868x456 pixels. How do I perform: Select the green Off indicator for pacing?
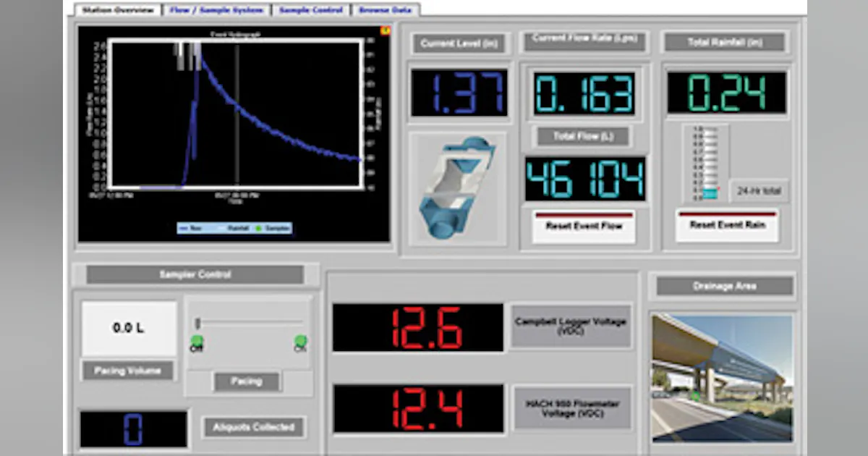click(x=197, y=340)
